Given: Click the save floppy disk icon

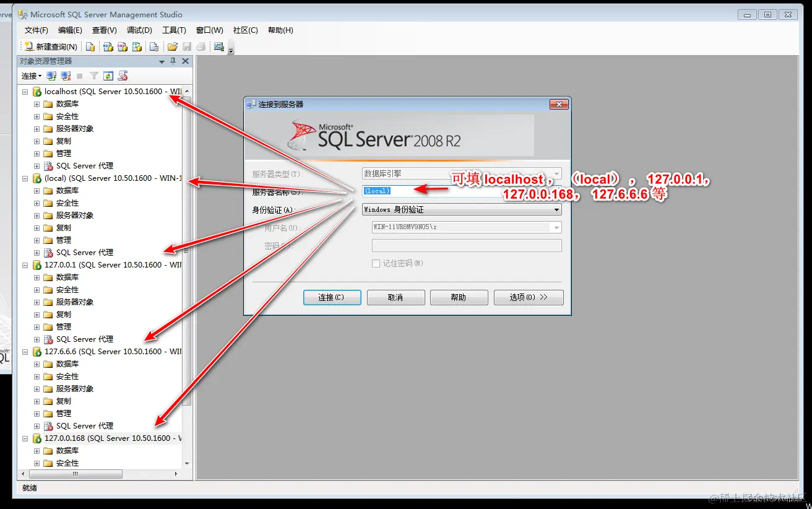Looking at the screenshot, I should [x=187, y=46].
